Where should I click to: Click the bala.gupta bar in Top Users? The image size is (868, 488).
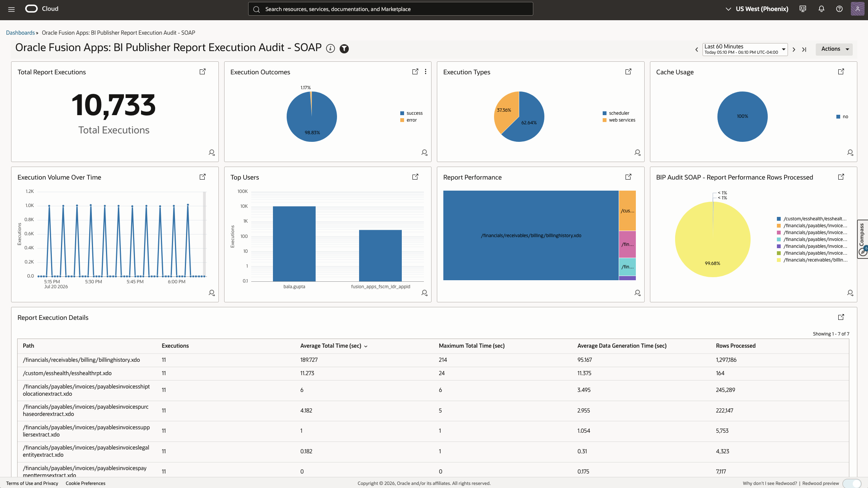(294, 244)
